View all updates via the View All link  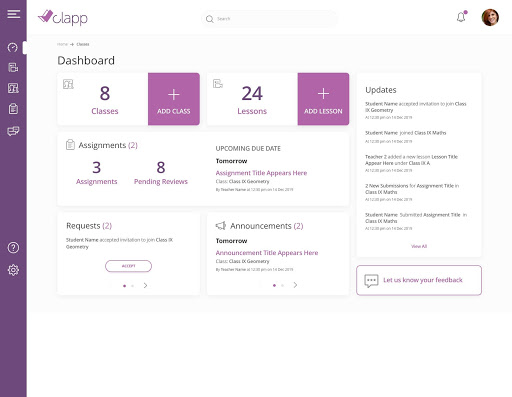(419, 246)
